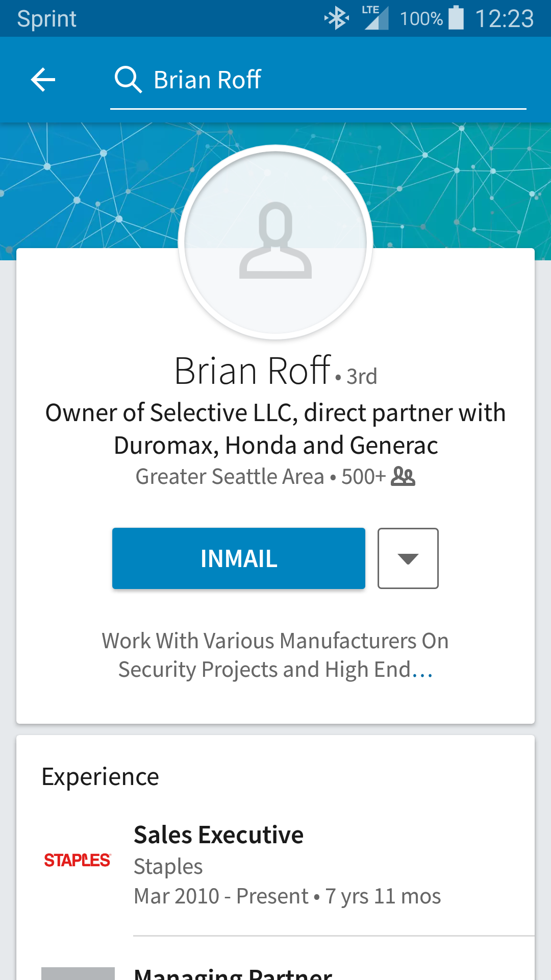Tap the battery status icon
551x980 pixels.
tap(456, 18)
